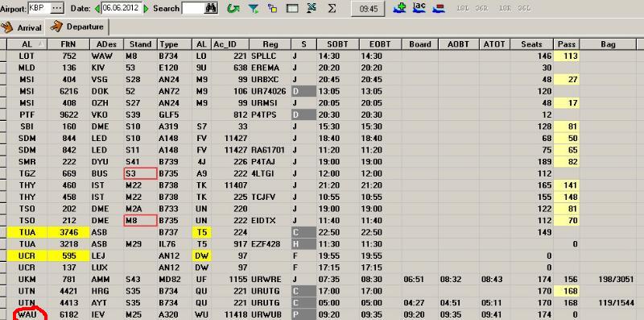Screen dimensions: 644x320
Task: Click the red-outlined M8 stand cell of TSO 212
Action: [140, 221]
